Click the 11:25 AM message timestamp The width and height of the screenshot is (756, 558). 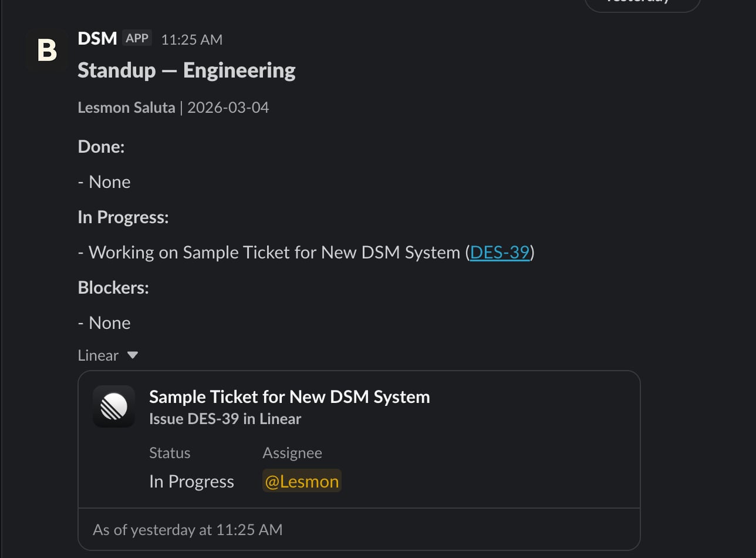[x=192, y=39]
